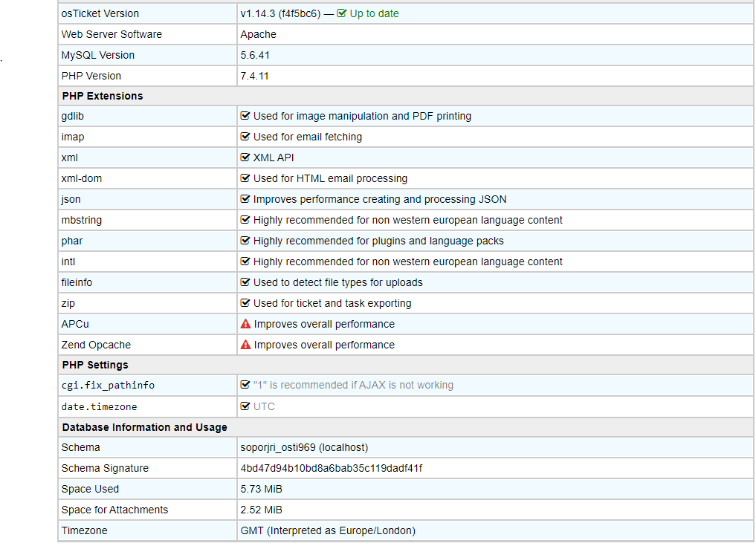Click the osTicket version number v1.14.3
Viewport: 756px width, 549px height.
(258, 13)
